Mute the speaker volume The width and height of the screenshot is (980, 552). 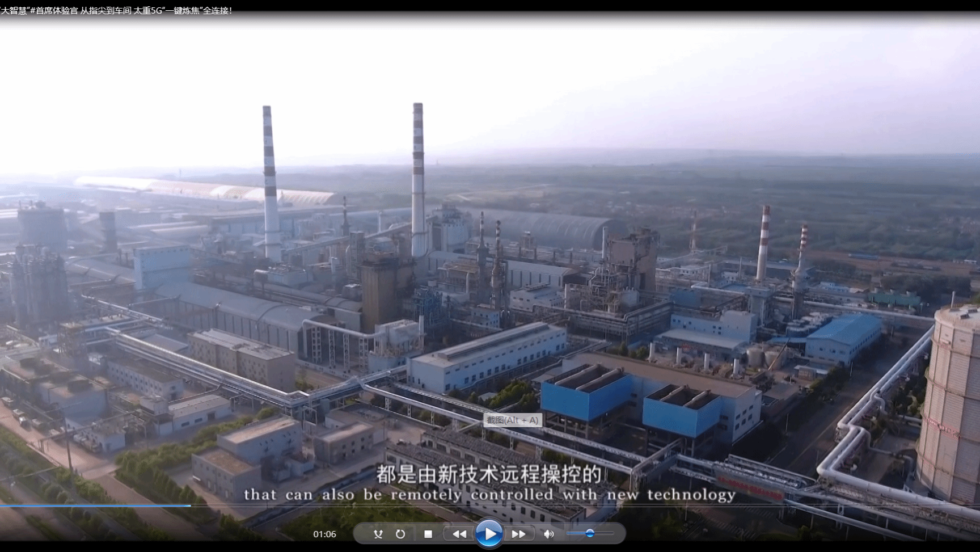[x=548, y=534]
